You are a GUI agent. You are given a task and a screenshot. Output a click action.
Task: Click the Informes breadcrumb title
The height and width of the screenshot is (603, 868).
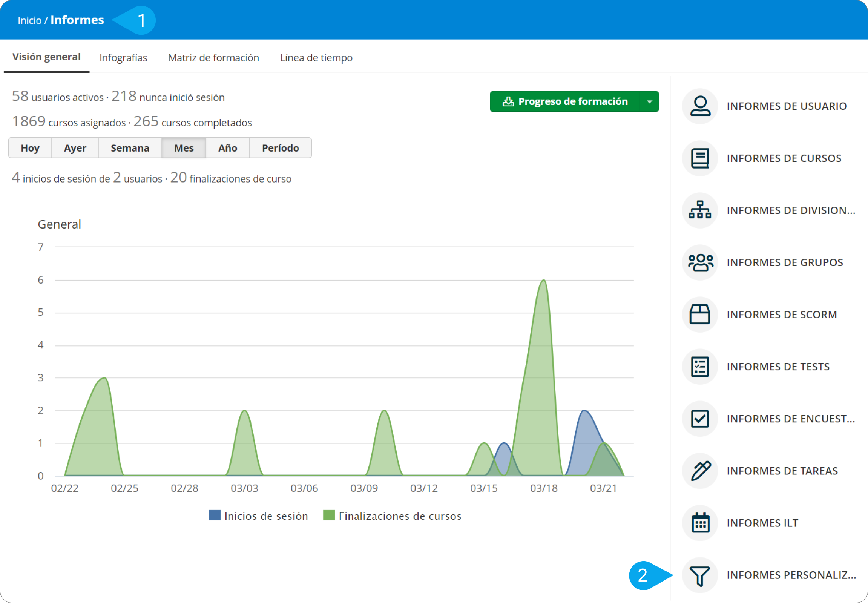point(77,20)
